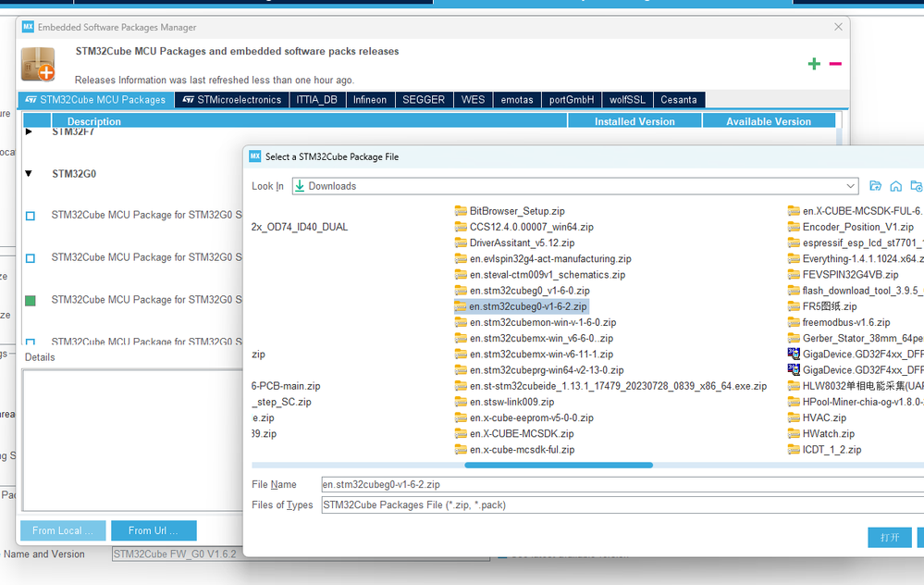Screen dimensions: 924x585
Task: Click the Description column header
Action: click(309, 121)
